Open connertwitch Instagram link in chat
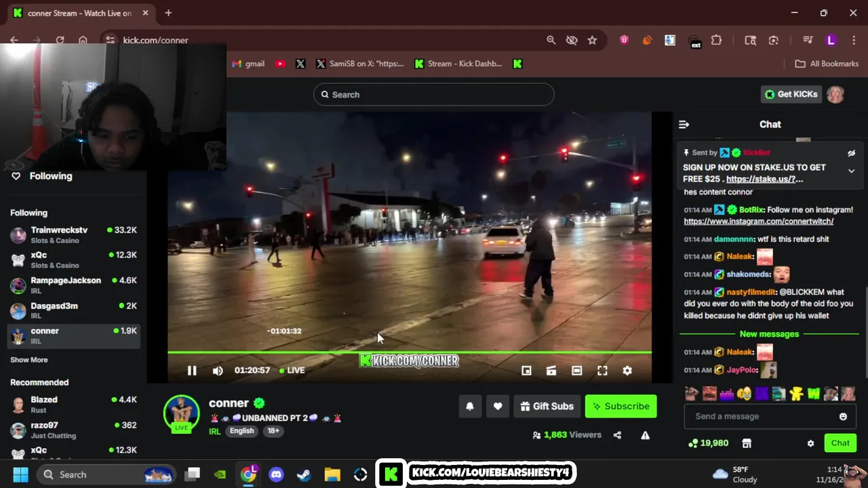 click(758, 221)
